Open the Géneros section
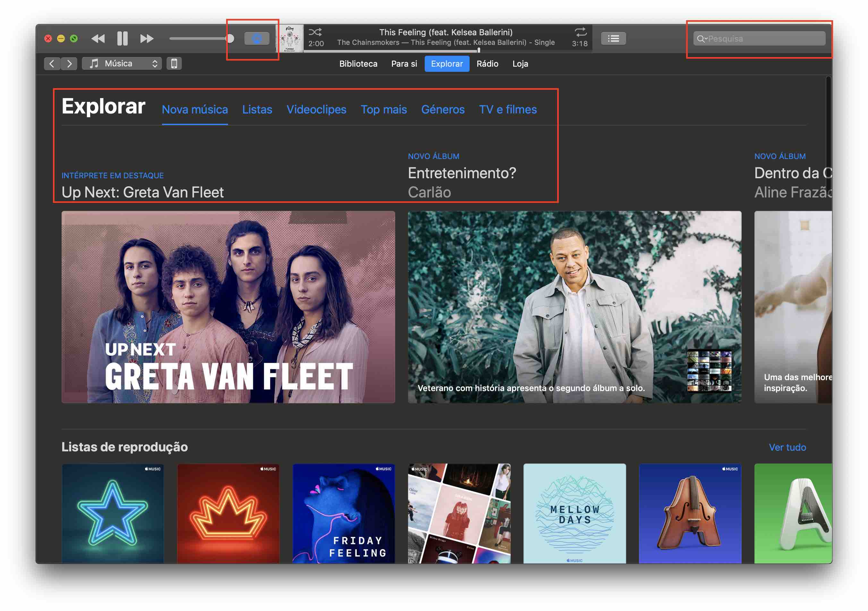The width and height of the screenshot is (868, 611). [x=443, y=110]
